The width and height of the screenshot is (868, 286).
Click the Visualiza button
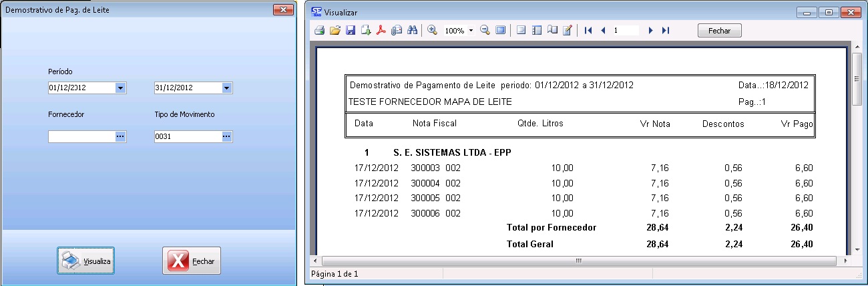pos(85,261)
